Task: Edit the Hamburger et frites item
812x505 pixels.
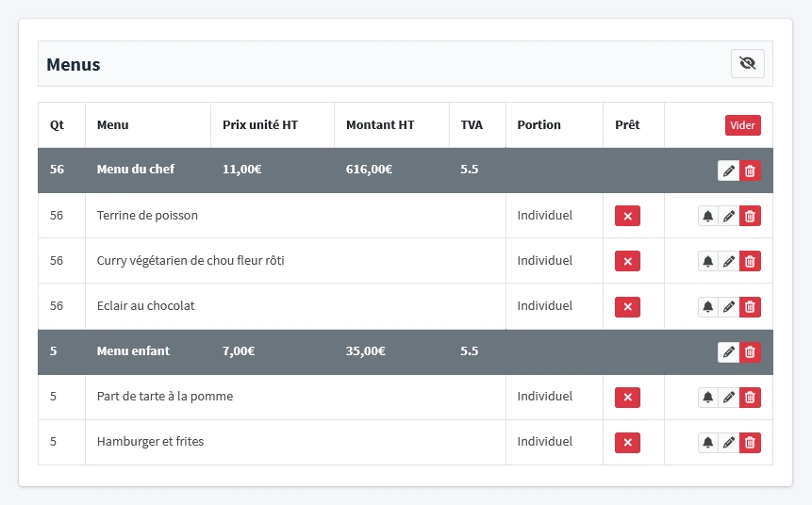Action: tap(729, 443)
